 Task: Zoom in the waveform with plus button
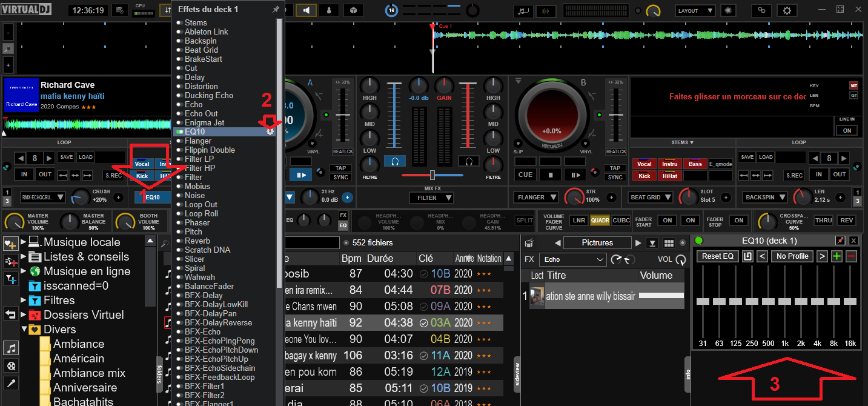point(8,64)
